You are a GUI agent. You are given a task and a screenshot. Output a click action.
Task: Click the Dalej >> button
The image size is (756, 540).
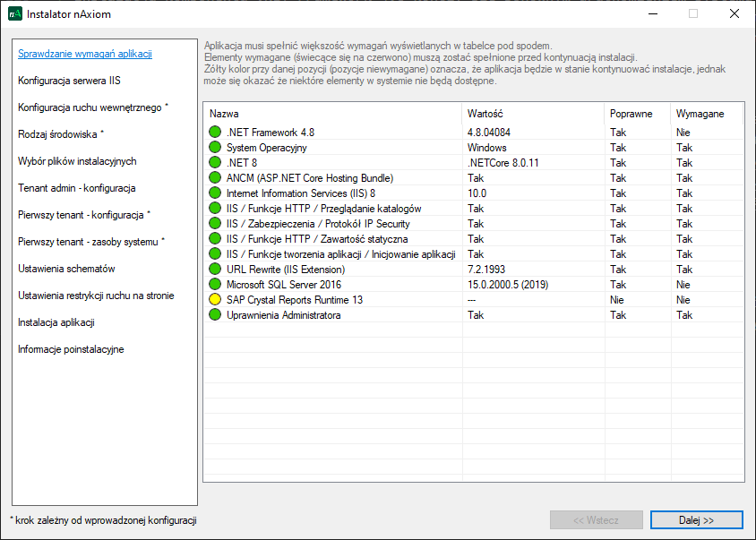(x=696, y=520)
